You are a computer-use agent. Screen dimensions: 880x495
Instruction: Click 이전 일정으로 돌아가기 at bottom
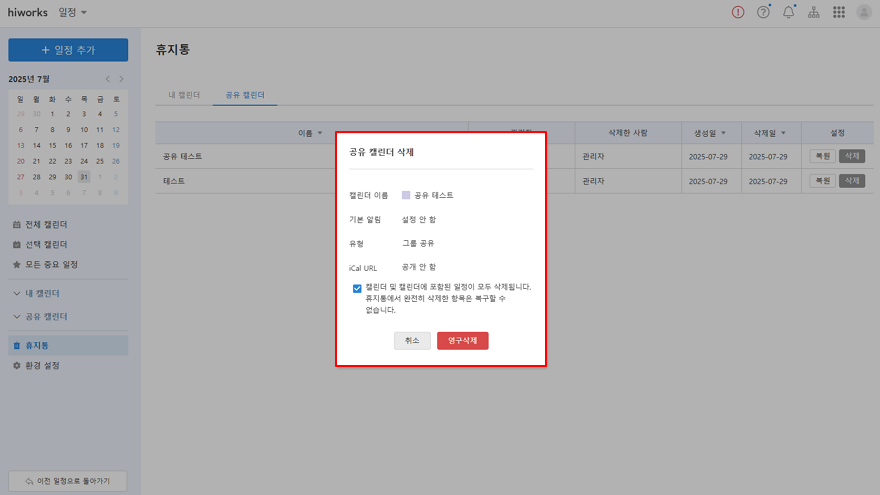(68, 481)
